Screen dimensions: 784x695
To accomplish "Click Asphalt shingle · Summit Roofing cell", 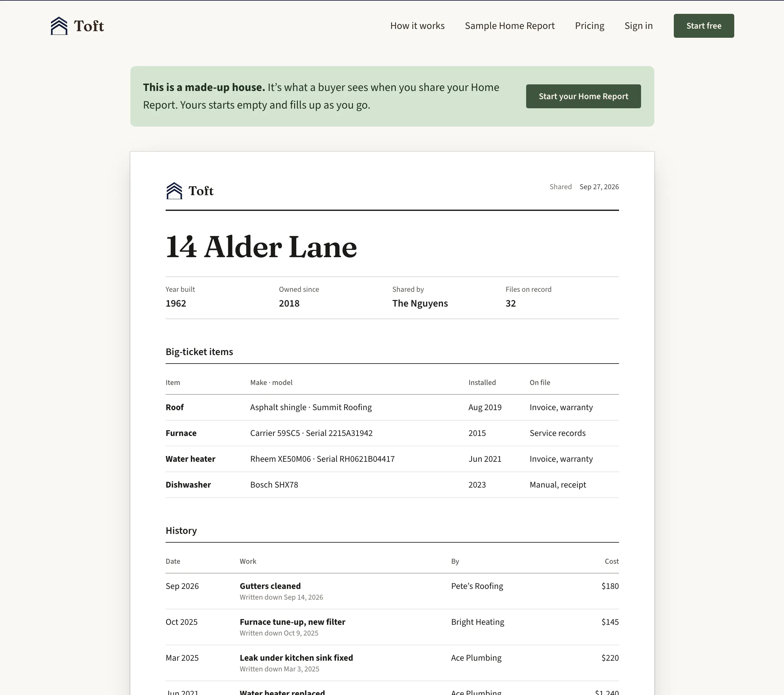I will 311,407.
